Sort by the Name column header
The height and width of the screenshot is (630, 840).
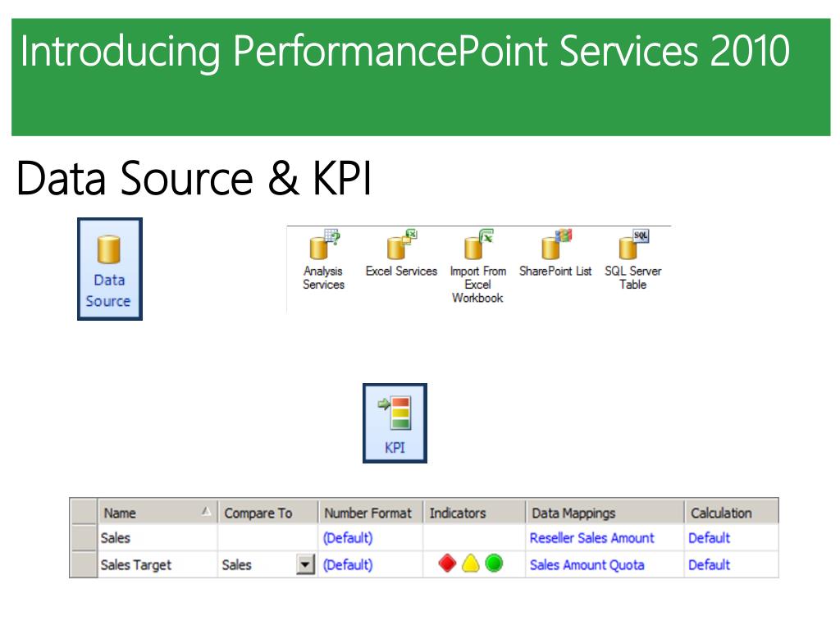pos(157,513)
